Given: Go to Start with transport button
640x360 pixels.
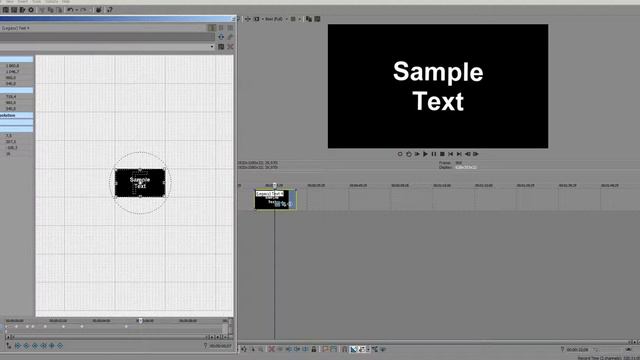Looking at the screenshot, I should click(x=451, y=154).
